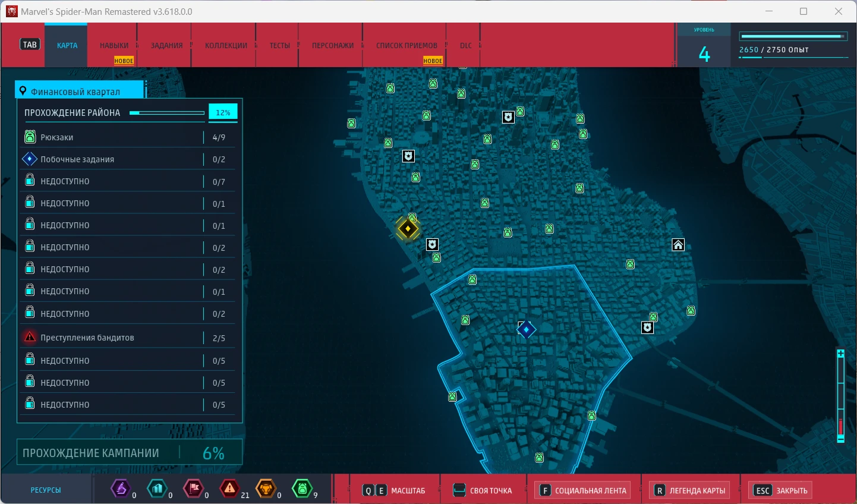
Task: Switch to the КАРТА tab
Action: (67, 45)
